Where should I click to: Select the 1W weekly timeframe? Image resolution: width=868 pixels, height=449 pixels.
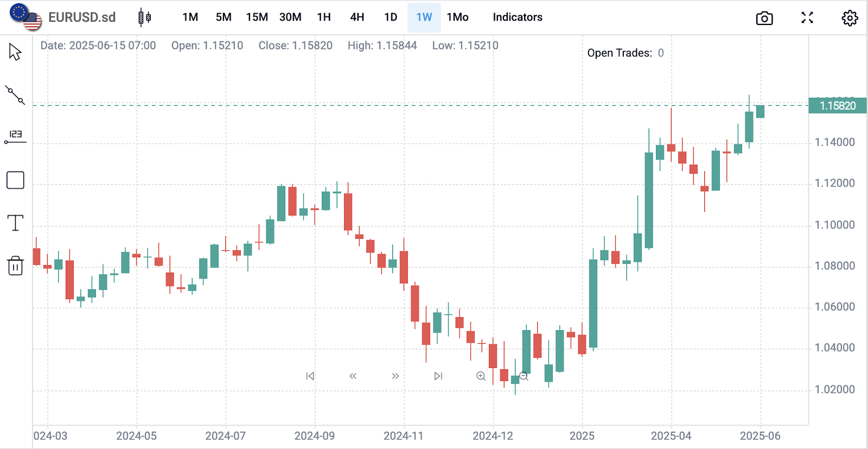point(424,17)
